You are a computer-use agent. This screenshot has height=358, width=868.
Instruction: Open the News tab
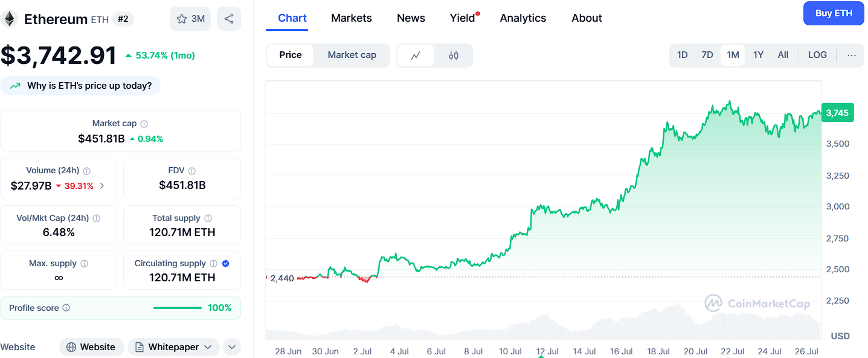(x=411, y=18)
